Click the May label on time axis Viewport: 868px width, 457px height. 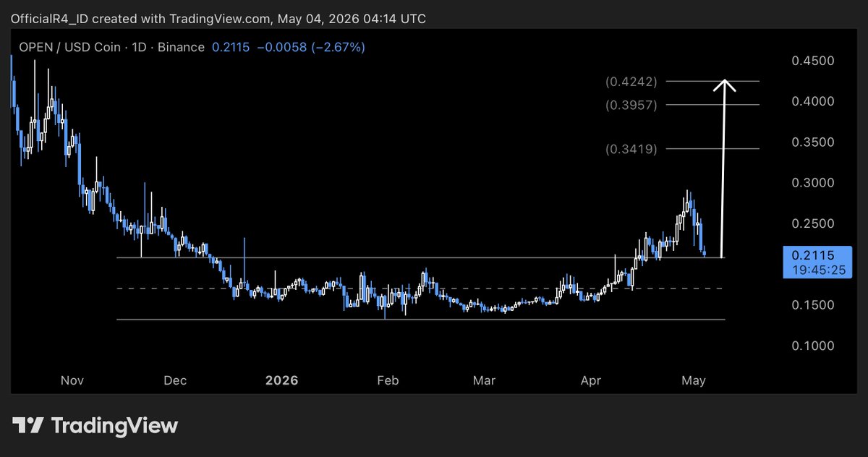(693, 380)
